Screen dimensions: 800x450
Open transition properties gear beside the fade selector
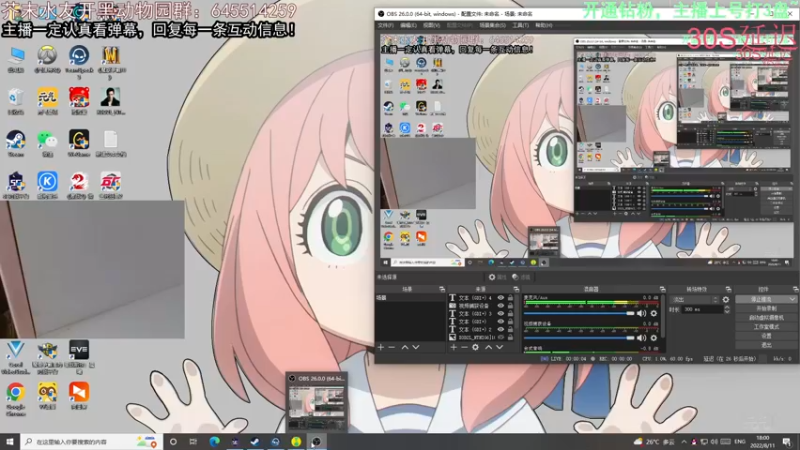click(x=726, y=299)
